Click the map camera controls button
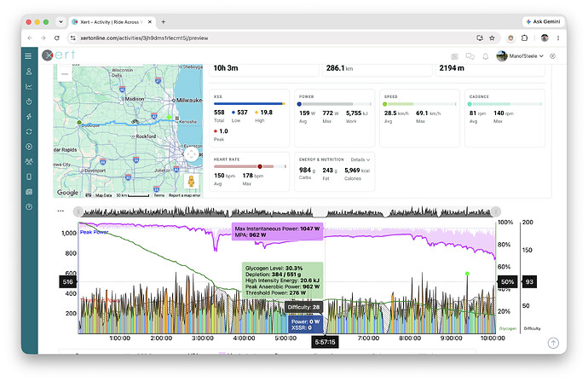588x382 pixels. [x=191, y=153]
